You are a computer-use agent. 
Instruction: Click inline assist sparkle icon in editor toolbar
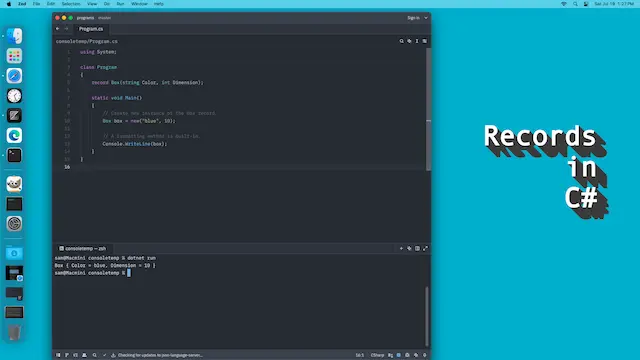pyautogui.click(x=409, y=41)
